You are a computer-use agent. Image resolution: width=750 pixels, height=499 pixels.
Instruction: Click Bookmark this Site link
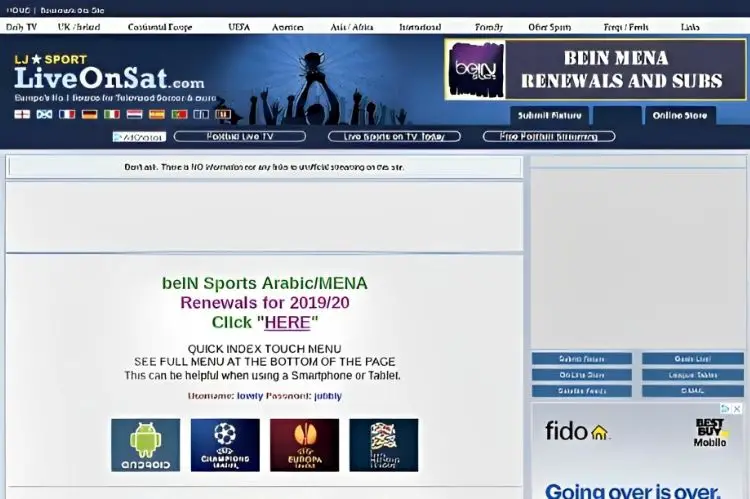click(x=72, y=10)
